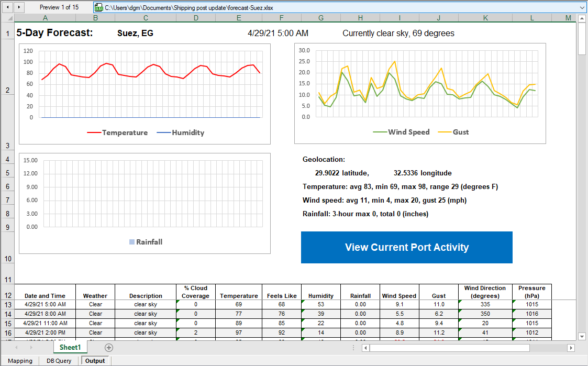Open the file path dropdown
588x366 pixels.
point(582,7)
